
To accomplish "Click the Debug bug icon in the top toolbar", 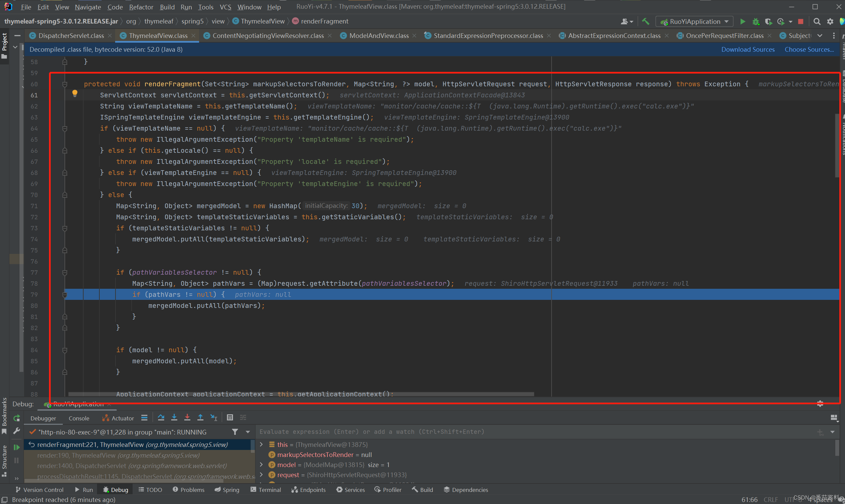I will (x=755, y=21).
